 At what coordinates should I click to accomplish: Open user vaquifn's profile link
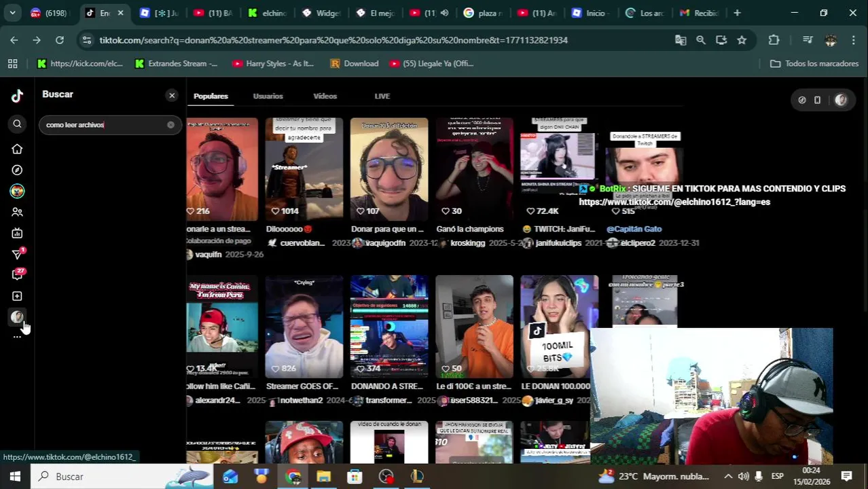208,255
